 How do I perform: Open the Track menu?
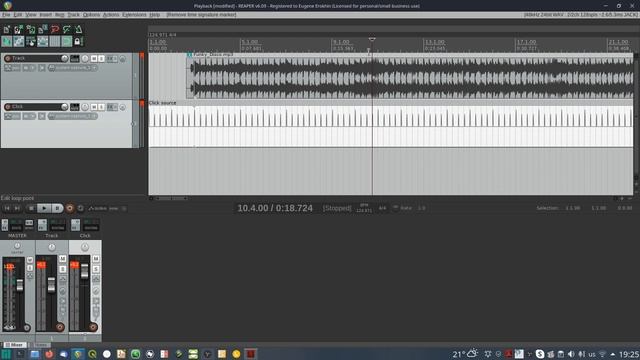click(x=73, y=15)
